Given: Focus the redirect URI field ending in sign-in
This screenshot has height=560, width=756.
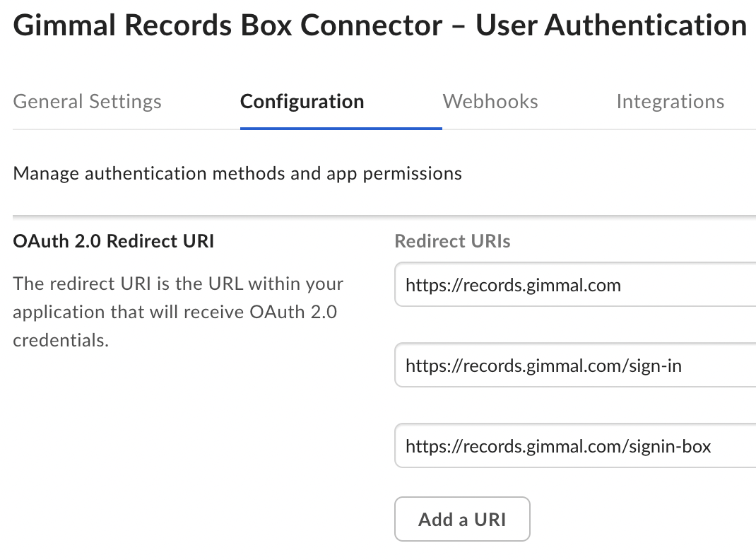Looking at the screenshot, I should [574, 366].
